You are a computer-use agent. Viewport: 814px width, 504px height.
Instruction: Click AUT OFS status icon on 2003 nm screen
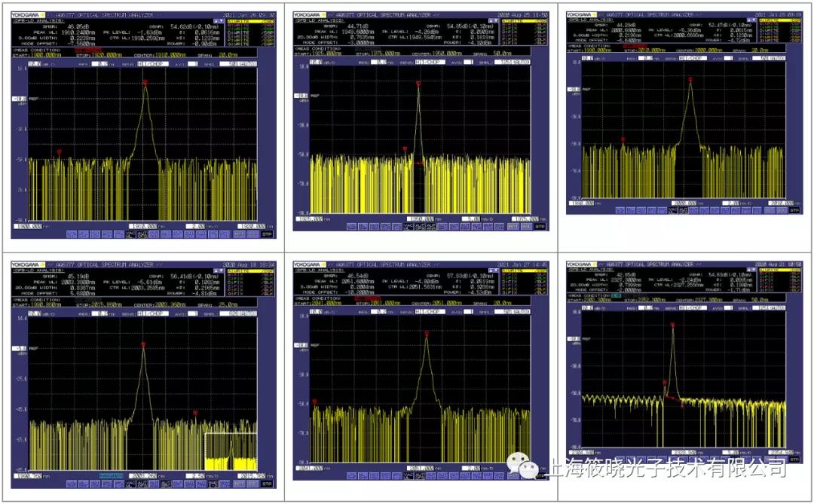click(142, 484)
